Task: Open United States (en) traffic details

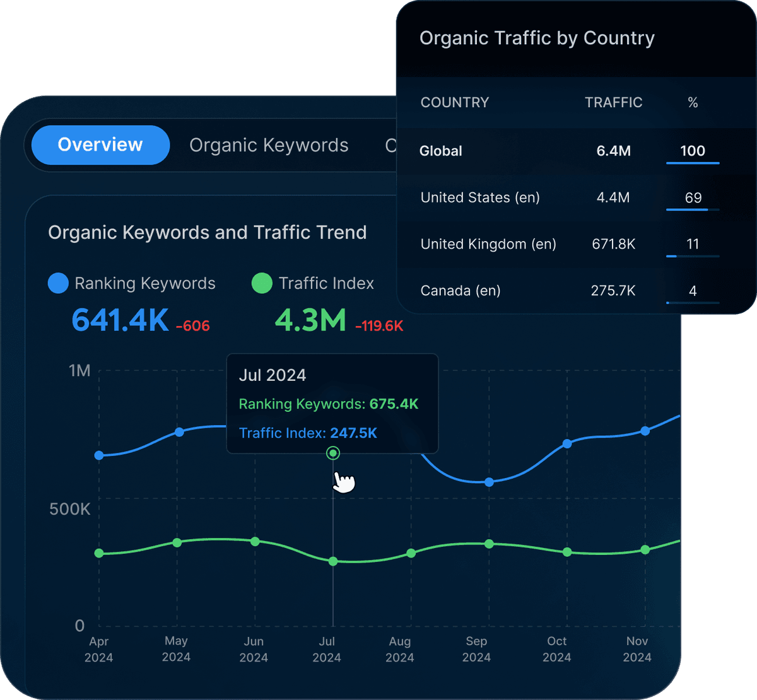Action: [x=479, y=197]
